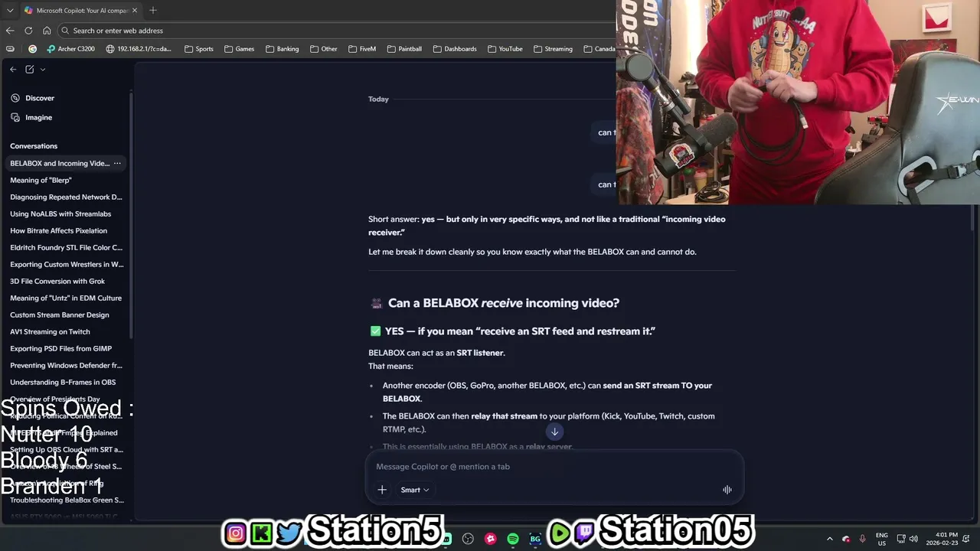Image resolution: width=980 pixels, height=551 pixels.
Task: Open Custom Stream Banner Design conversation
Action: (60, 315)
